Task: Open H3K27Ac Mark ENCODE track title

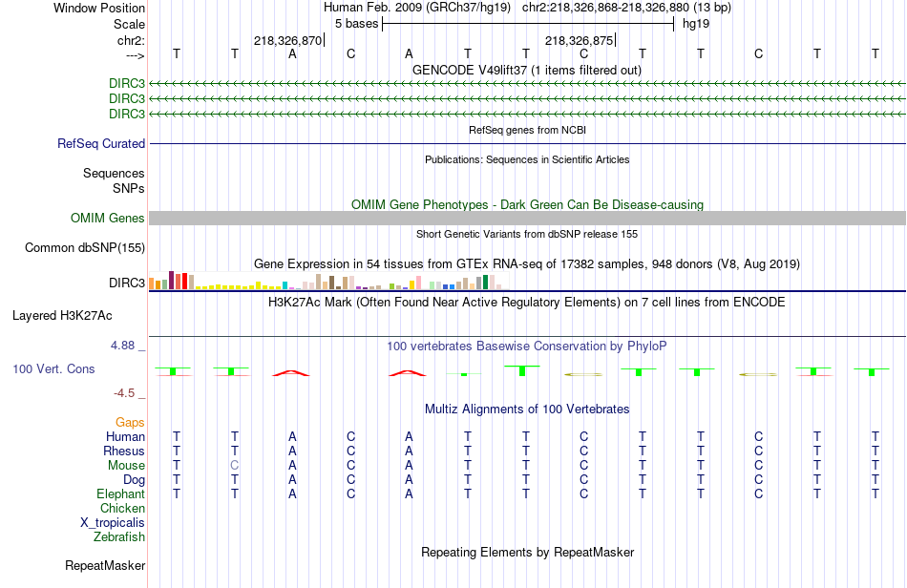Action: click(x=526, y=303)
